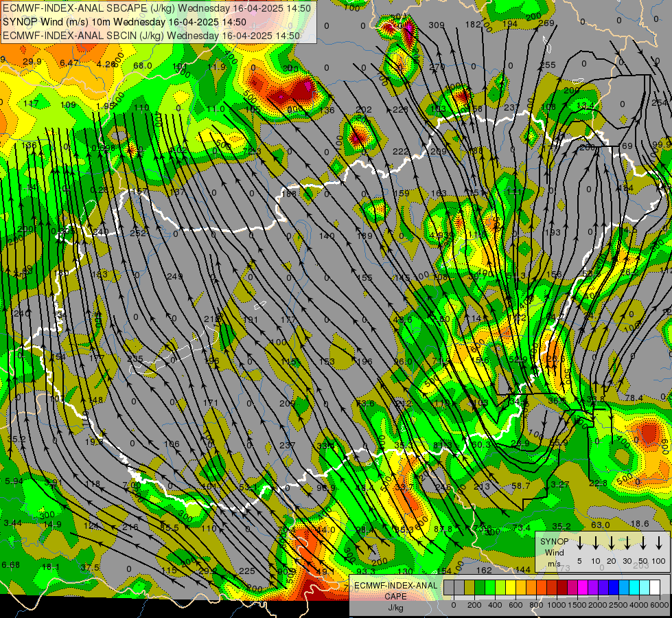The image size is (672, 618).
Task: Click the 6.68 value on the map
Action: (11, 565)
